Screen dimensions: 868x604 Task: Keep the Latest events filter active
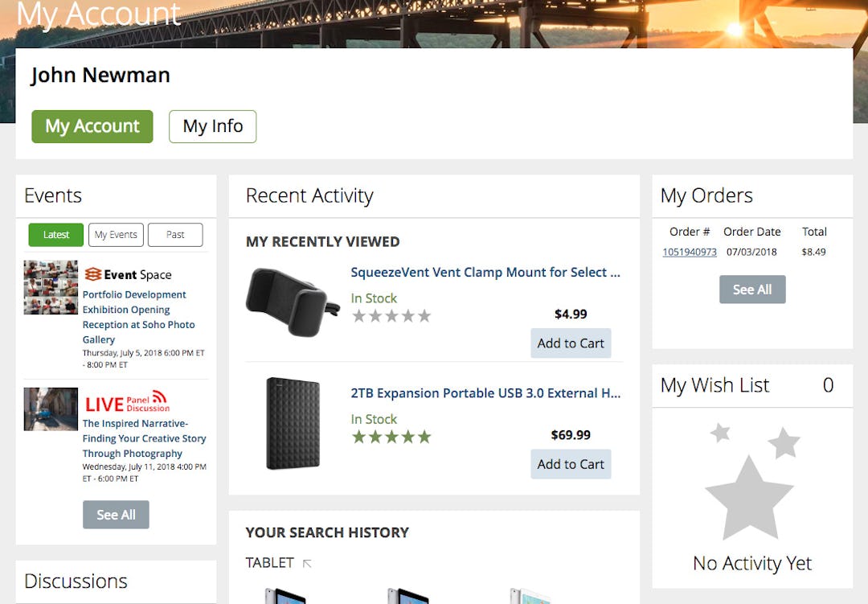(55, 234)
